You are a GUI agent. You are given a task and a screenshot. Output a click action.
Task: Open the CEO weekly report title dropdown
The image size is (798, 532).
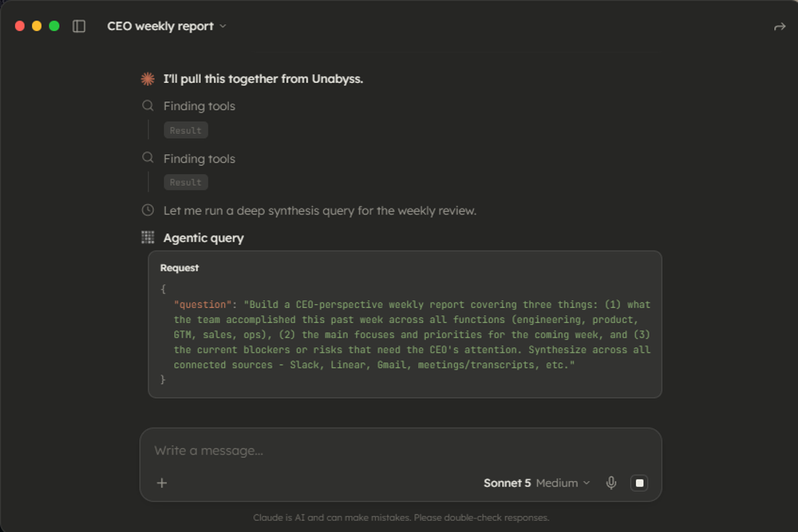pos(167,26)
